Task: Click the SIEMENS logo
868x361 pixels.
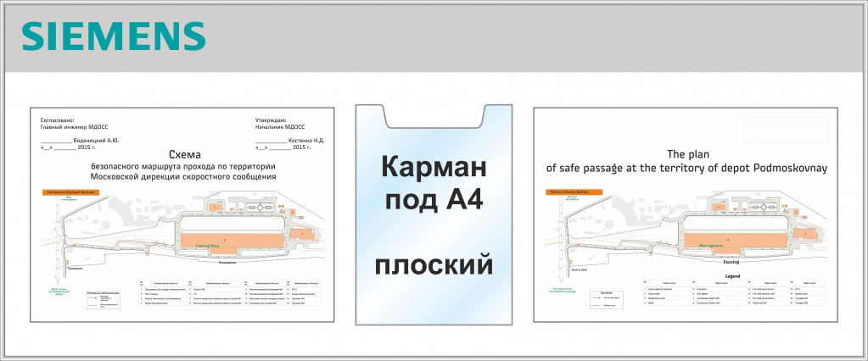Action: 114,37
